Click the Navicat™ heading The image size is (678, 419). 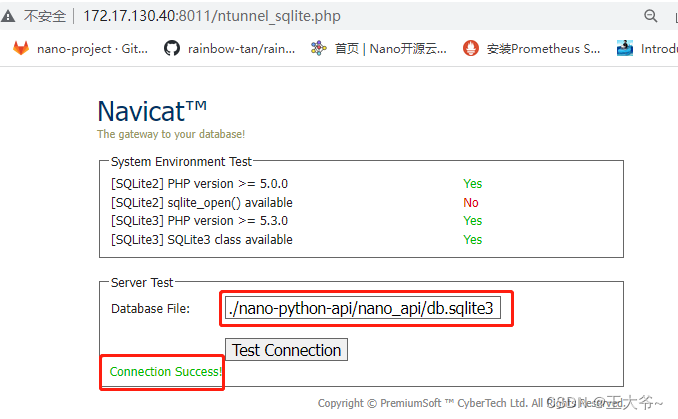point(152,111)
